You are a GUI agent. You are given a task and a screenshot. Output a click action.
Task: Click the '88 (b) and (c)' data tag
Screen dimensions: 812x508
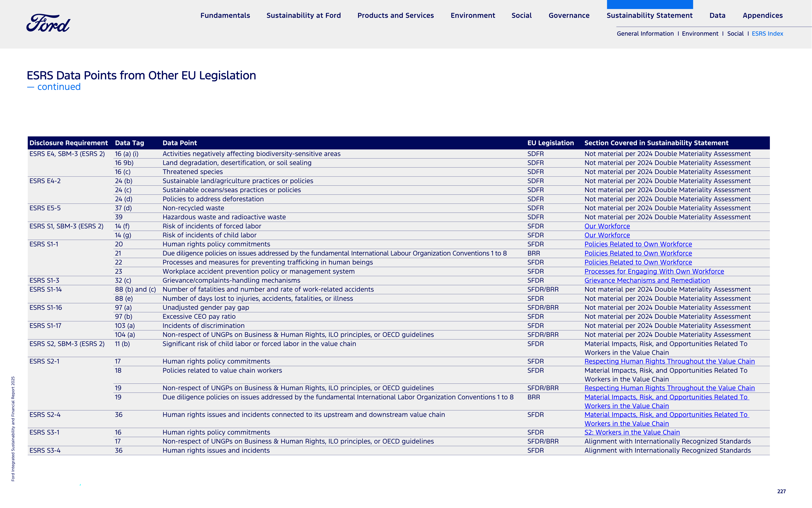136,290
